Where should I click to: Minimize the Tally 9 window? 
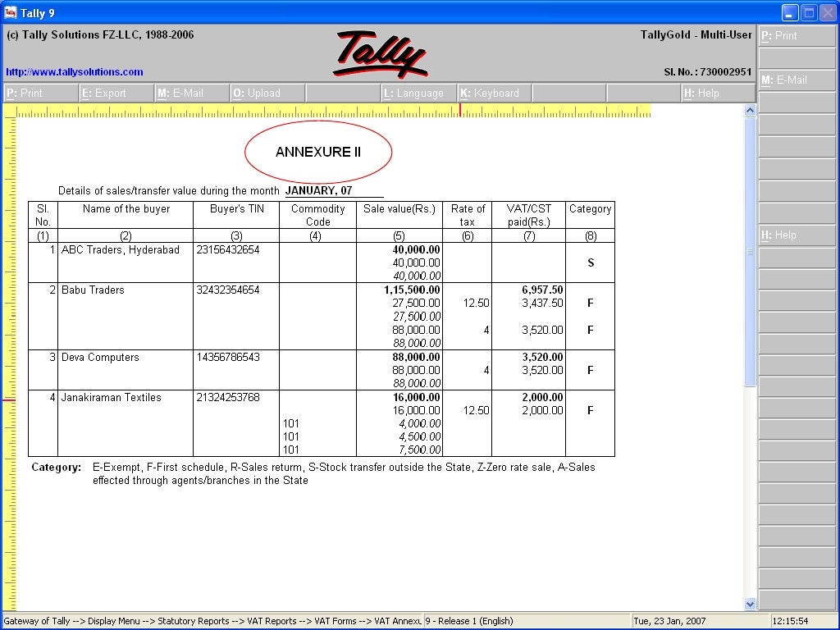[x=790, y=13]
